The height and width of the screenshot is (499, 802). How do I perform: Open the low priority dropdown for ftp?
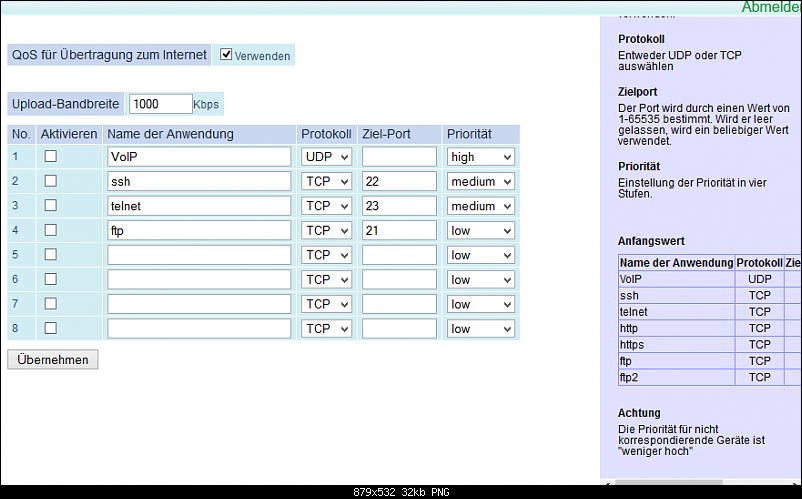[x=481, y=231]
